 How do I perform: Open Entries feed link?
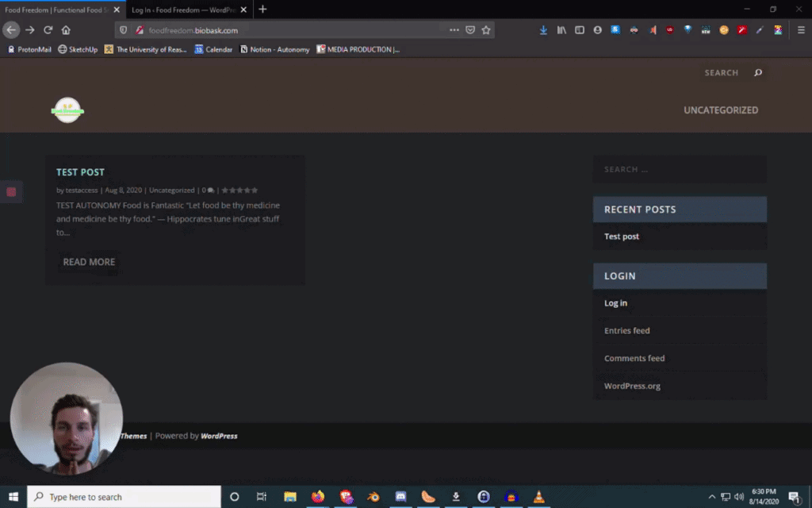tap(626, 331)
